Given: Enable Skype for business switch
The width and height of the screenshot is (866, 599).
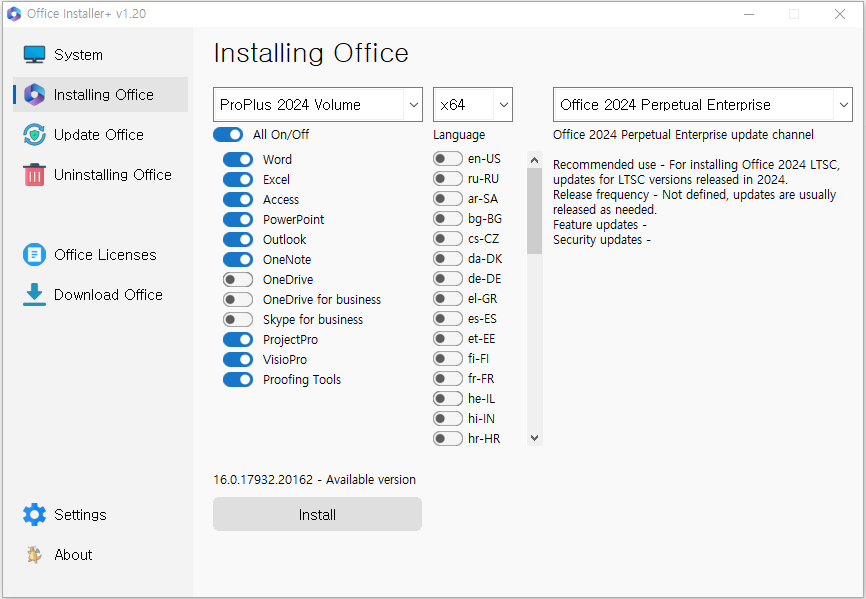Looking at the screenshot, I should click(238, 319).
